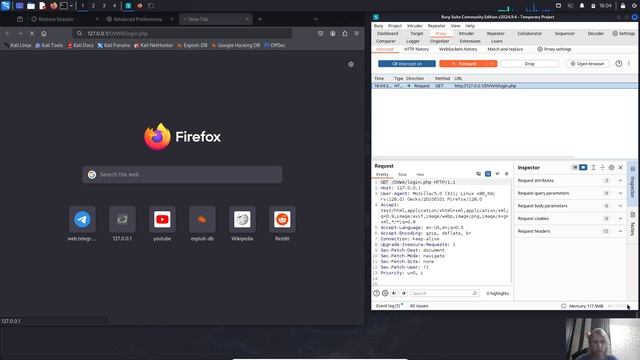Expand Request query parameters section
640x360 pixels.
point(570,193)
